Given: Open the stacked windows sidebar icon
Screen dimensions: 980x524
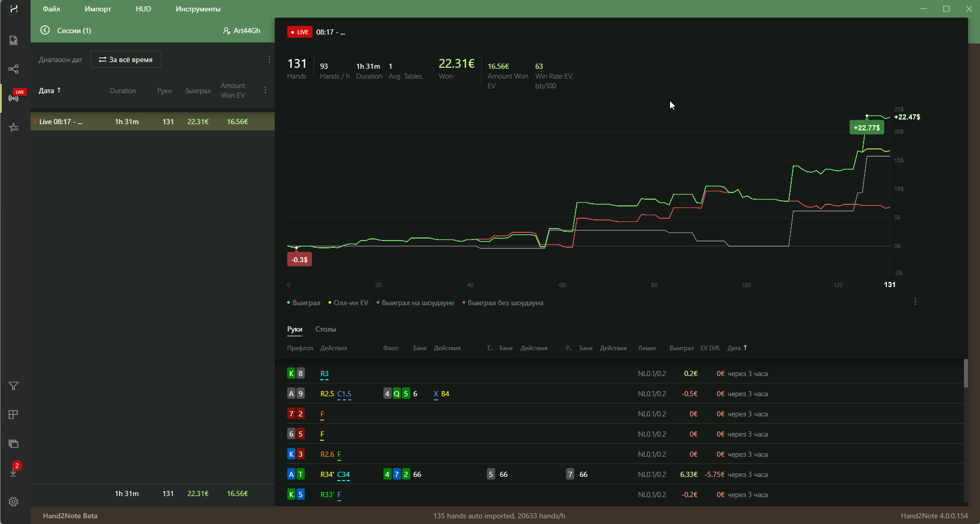Looking at the screenshot, I should (x=14, y=444).
